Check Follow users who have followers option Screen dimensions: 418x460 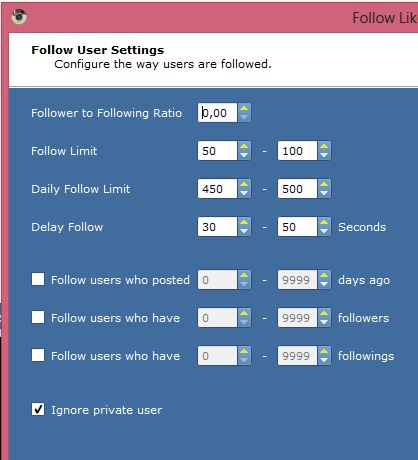[x=38, y=317]
